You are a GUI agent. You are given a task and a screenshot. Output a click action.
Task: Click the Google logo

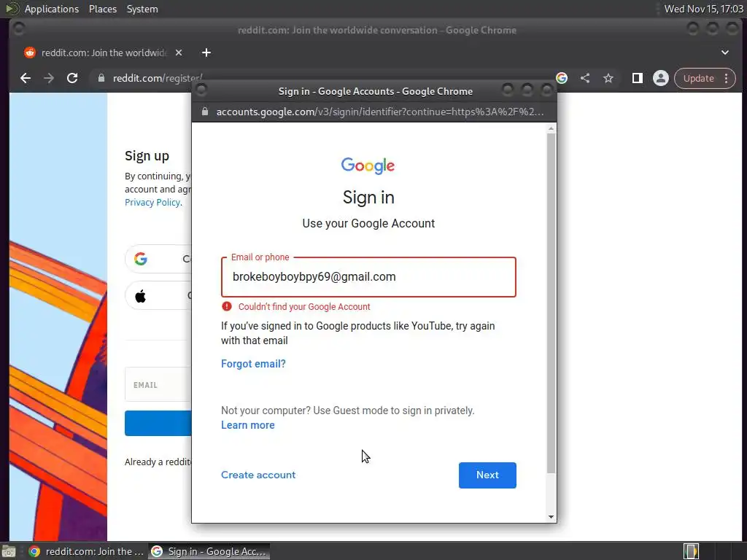pos(368,166)
